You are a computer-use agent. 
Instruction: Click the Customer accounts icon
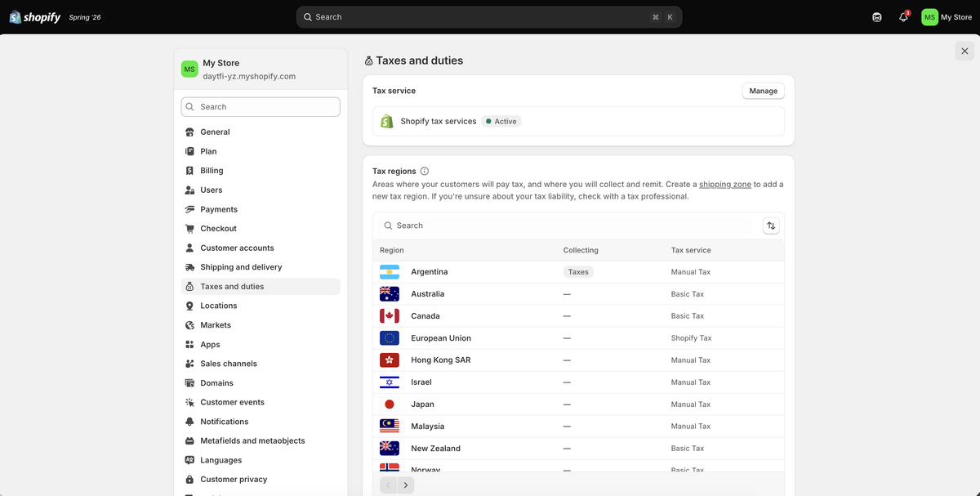pos(189,248)
